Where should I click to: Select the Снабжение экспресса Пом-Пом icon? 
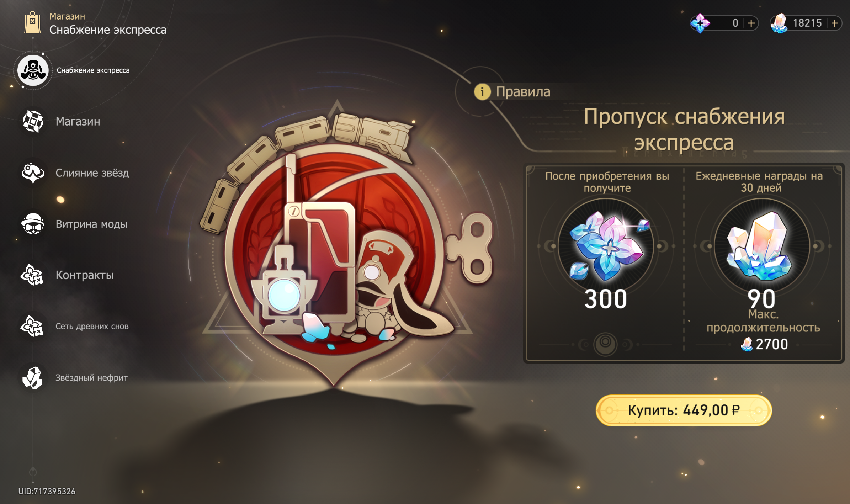[33, 70]
